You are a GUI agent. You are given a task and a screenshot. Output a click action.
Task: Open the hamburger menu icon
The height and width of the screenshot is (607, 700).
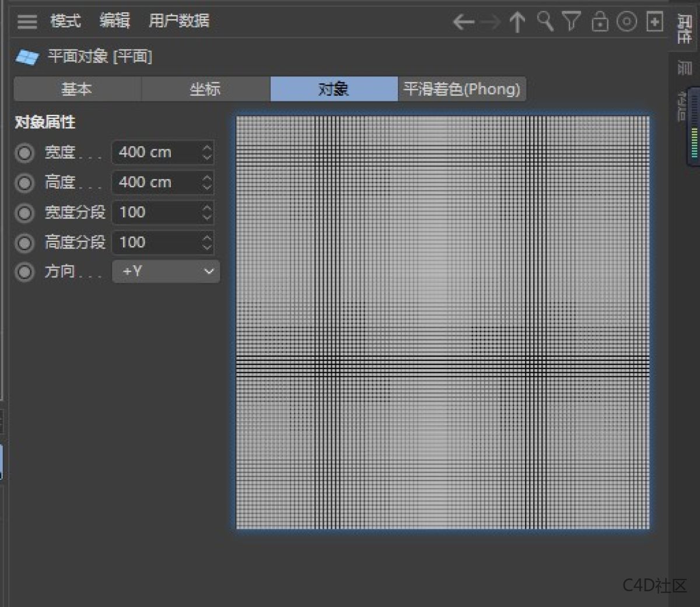26,22
